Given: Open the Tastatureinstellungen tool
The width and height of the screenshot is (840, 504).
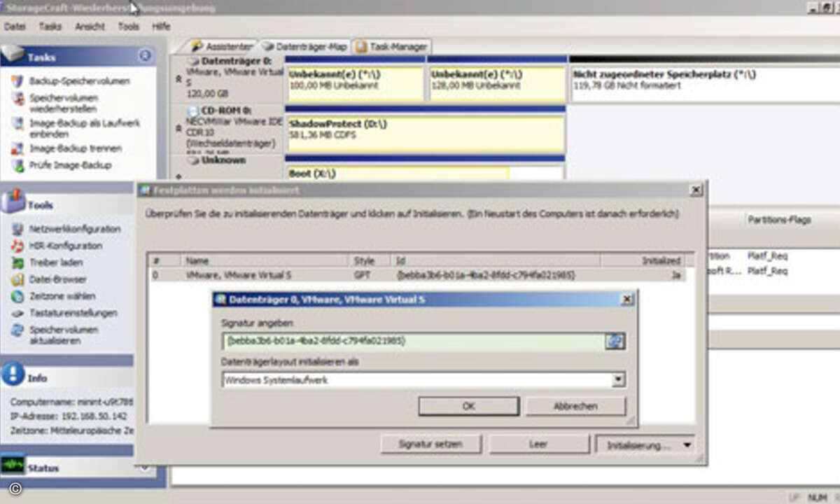Looking at the screenshot, I should coord(73,313).
